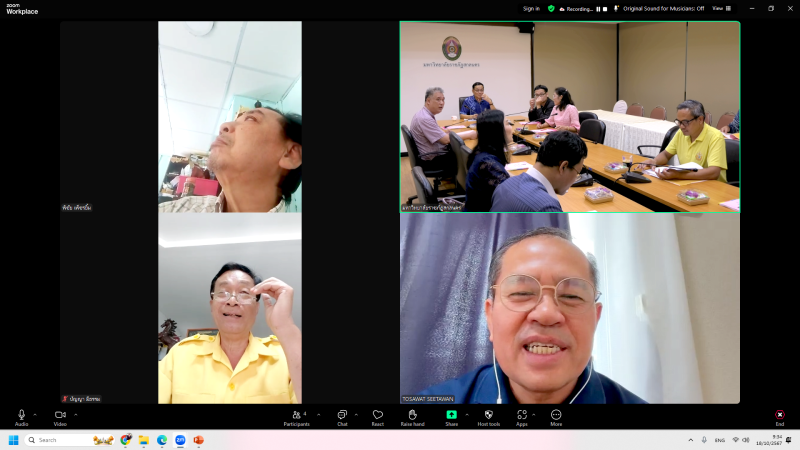This screenshot has height=450, width=800.
Task: Expand the Share options arrow
Action: (465, 414)
